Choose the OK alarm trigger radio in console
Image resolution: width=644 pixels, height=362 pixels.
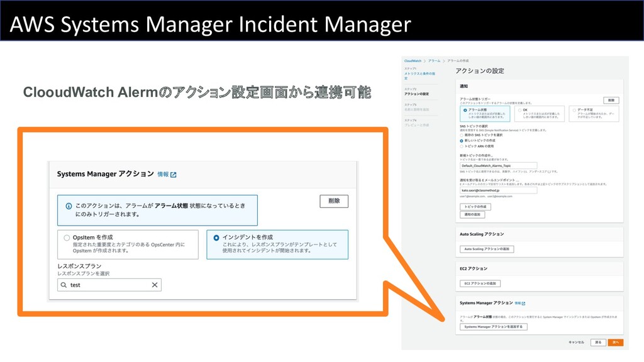(x=519, y=111)
